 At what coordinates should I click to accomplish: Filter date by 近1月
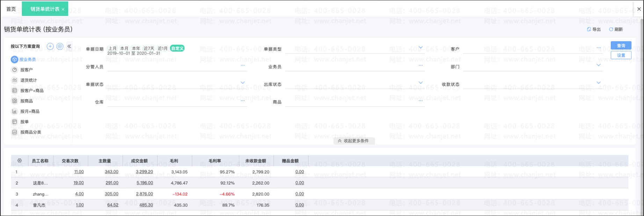coord(162,48)
